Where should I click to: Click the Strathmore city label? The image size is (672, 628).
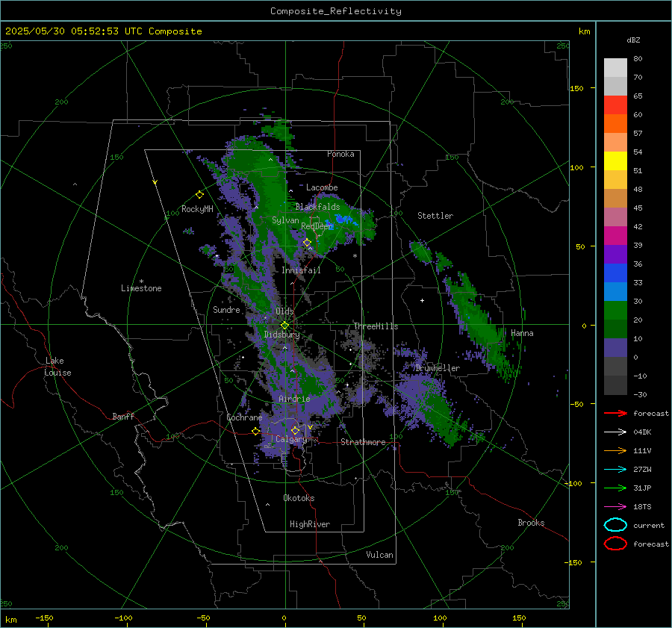(363, 442)
